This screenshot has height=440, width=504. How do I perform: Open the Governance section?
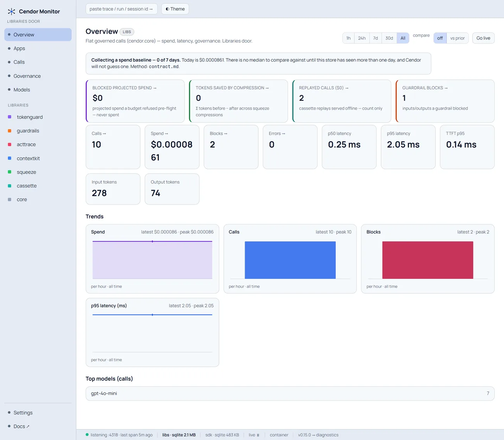tap(38, 76)
